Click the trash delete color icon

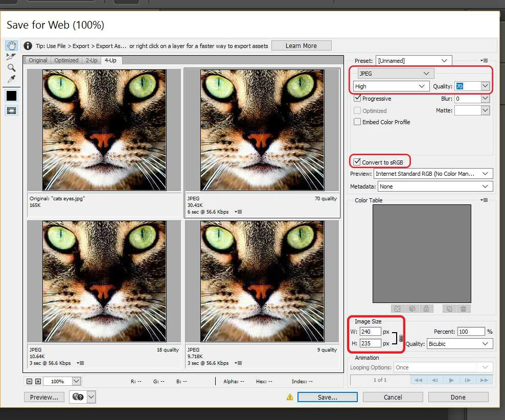click(x=464, y=309)
